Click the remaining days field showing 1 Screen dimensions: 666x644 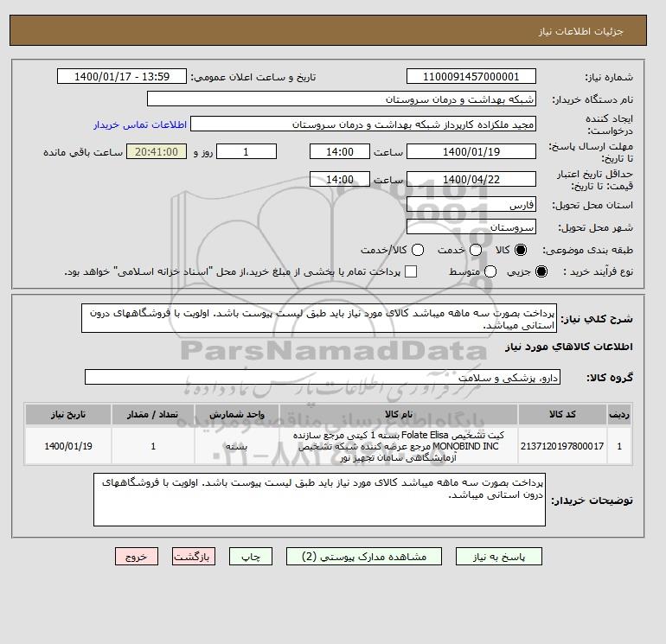247,151
